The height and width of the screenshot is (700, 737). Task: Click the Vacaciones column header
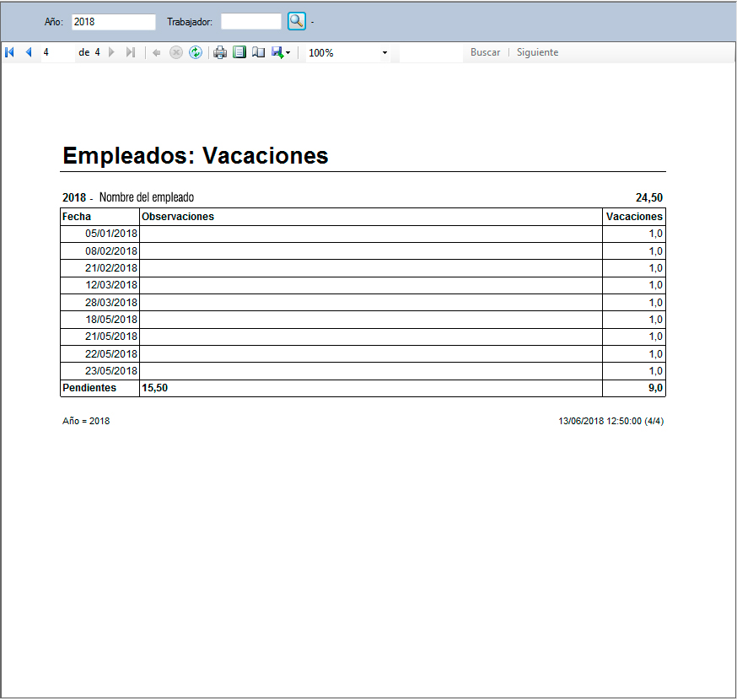tap(634, 217)
